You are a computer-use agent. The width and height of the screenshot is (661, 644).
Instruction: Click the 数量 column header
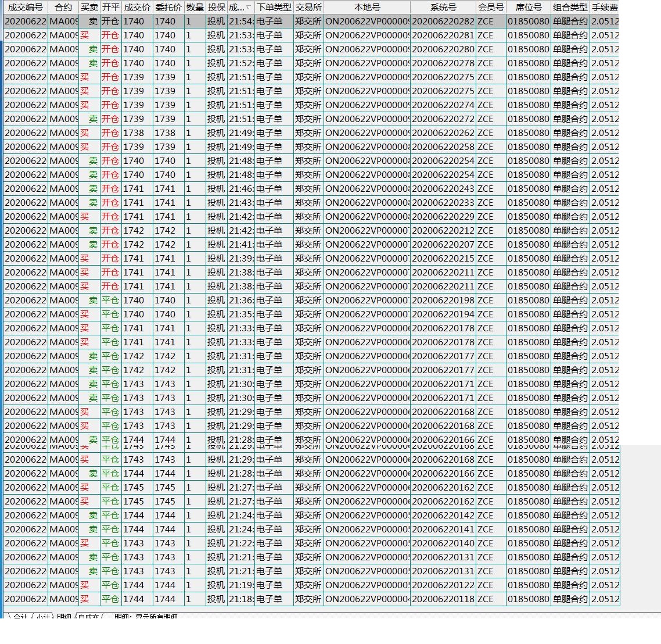tap(195, 7)
